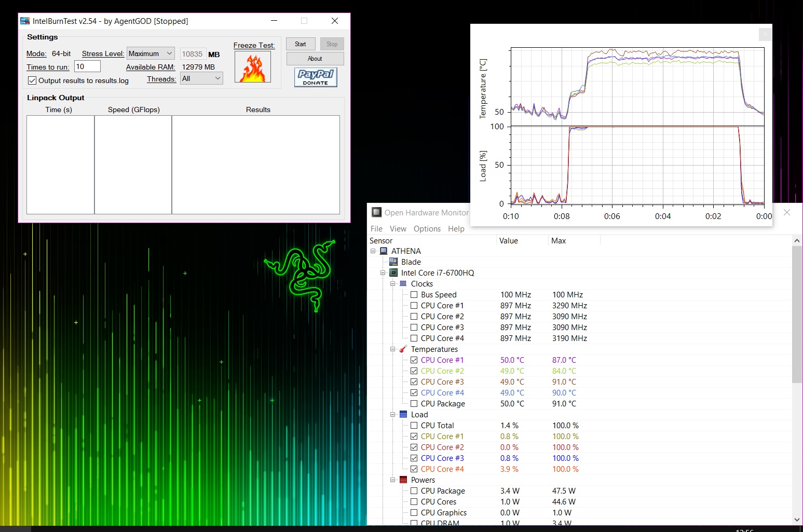
Task: Click the Speed (GFlops) column header
Action: pos(134,110)
